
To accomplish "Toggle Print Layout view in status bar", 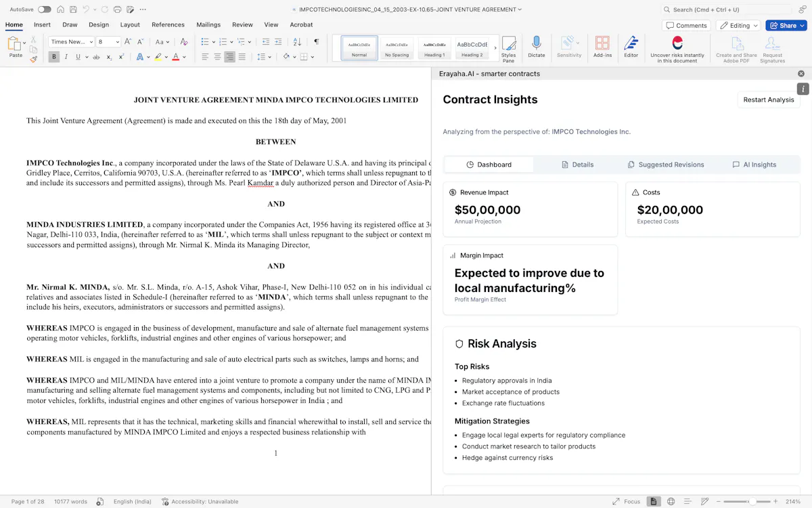I will coord(654,501).
